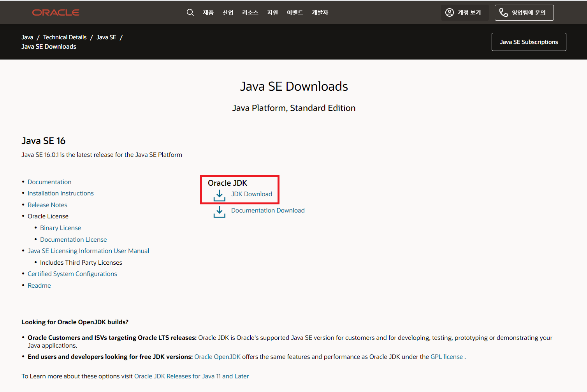Image resolution: width=587 pixels, height=392 pixels.
Task: Open Certified System Configurations link
Action: [x=72, y=274]
